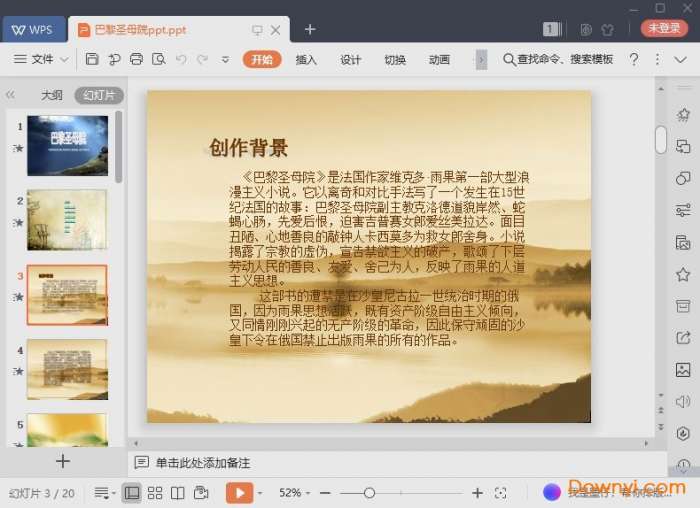
Task: Select the 幻灯片 thumbnails view toggle
Action: [98, 96]
